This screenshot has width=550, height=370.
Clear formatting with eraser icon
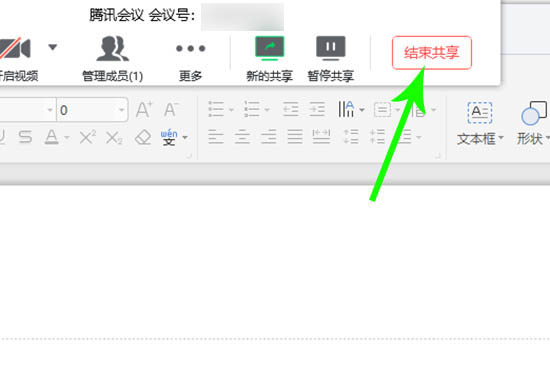[x=143, y=137]
